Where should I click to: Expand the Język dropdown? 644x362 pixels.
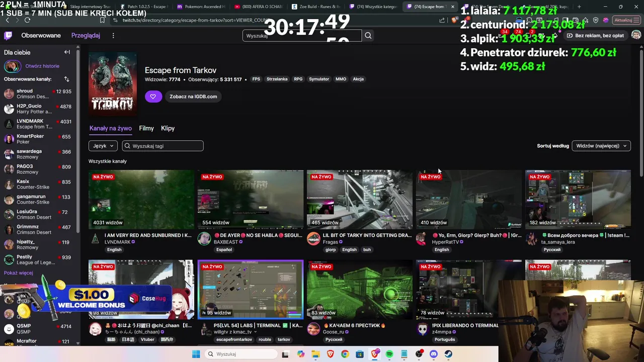103,146
